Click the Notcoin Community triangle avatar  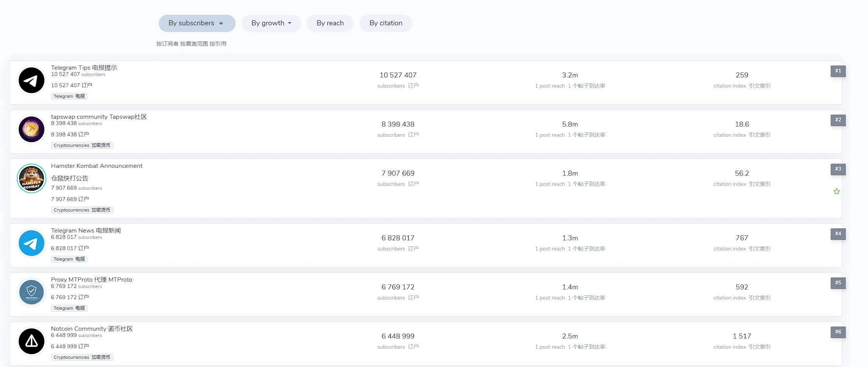(32, 341)
